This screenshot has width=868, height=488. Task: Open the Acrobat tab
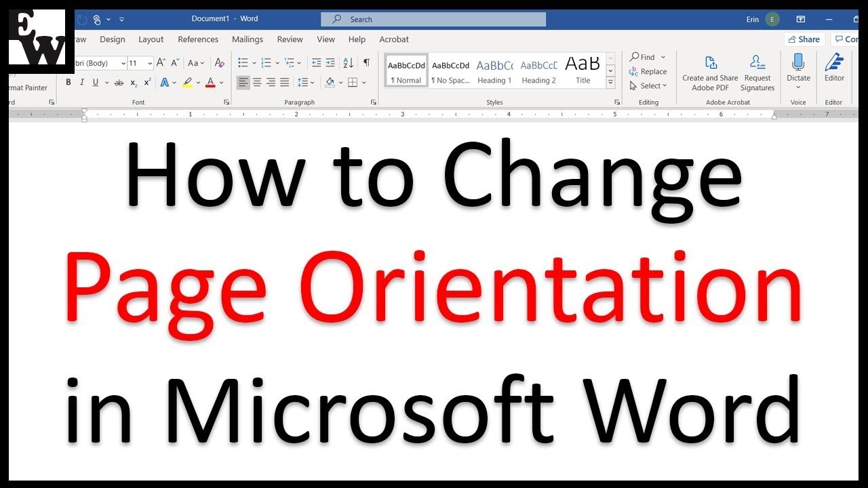click(394, 39)
